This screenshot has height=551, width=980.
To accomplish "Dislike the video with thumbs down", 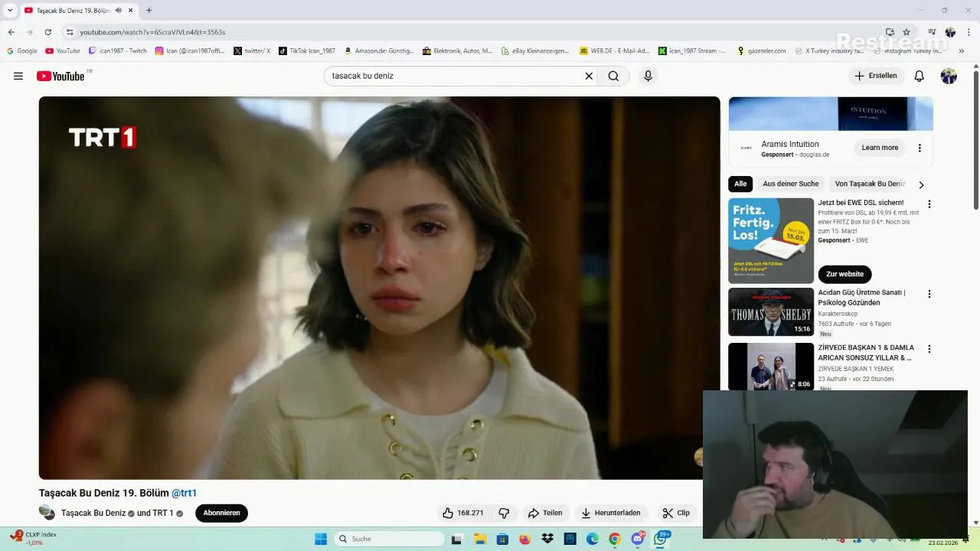I will [x=504, y=513].
